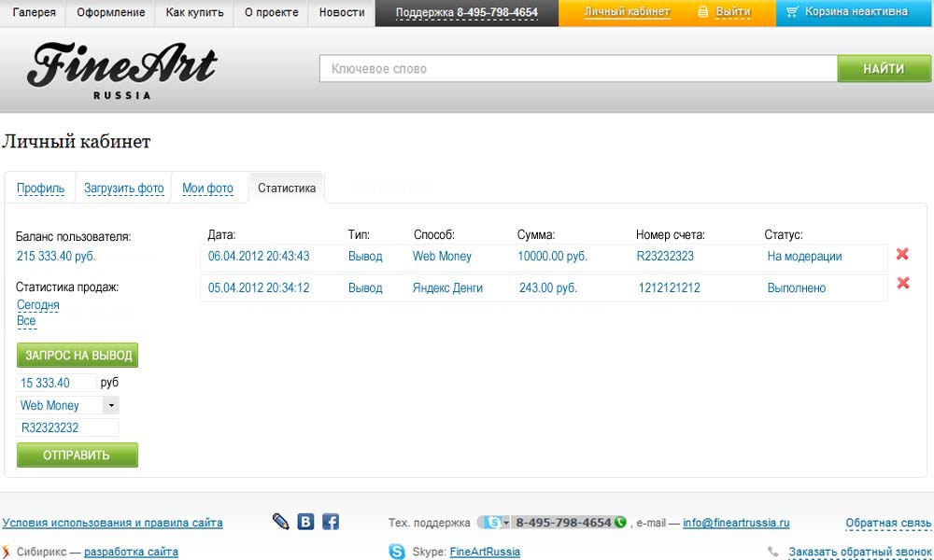Click the account number field R32323232
This screenshot has width=934, height=560.
pos(67,427)
